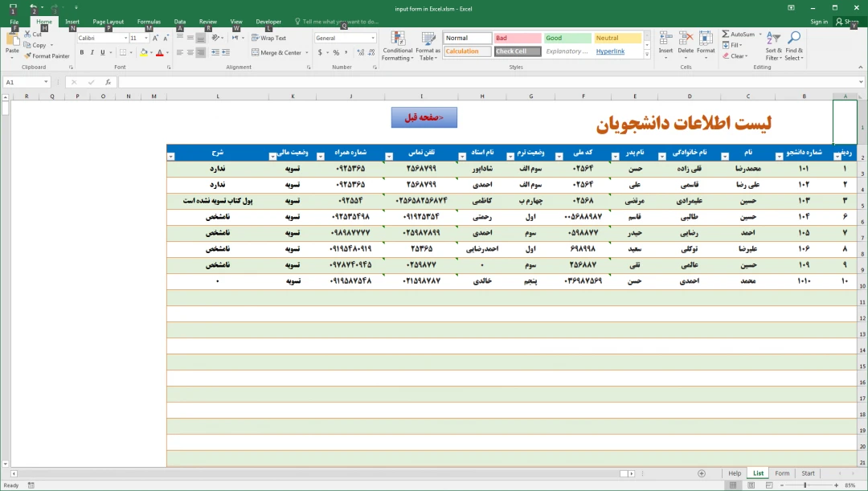Apply comma style number format
This screenshot has width=868, height=491.
point(346,52)
